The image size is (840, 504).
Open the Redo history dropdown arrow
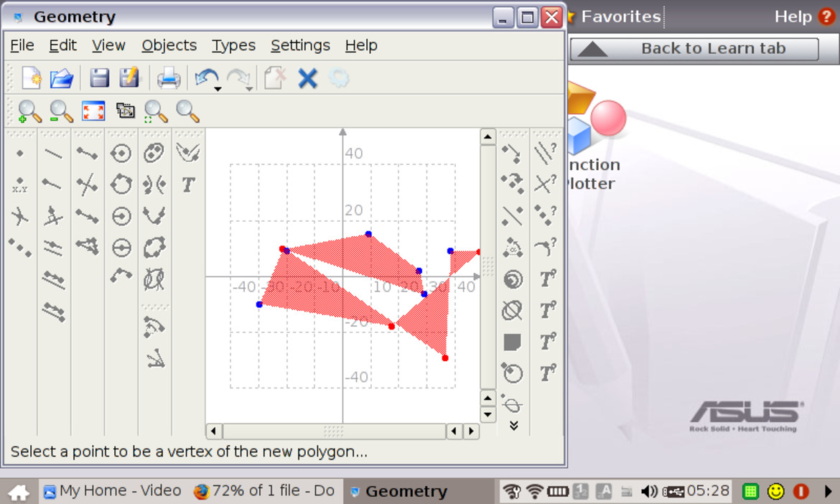[x=250, y=89]
